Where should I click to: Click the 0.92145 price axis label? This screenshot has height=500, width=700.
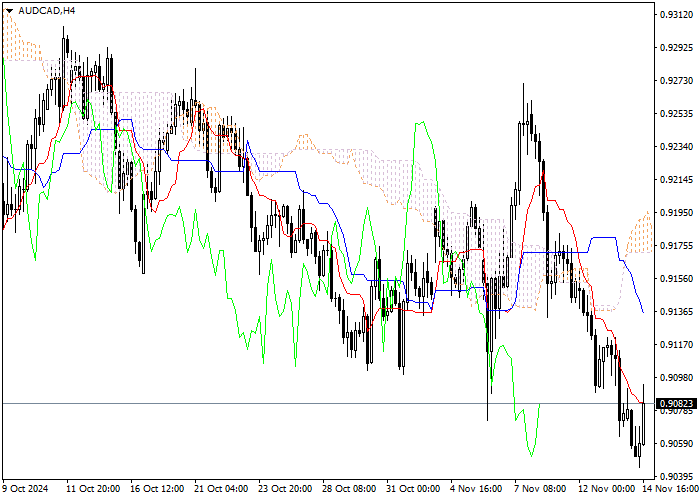(x=677, y=180)
